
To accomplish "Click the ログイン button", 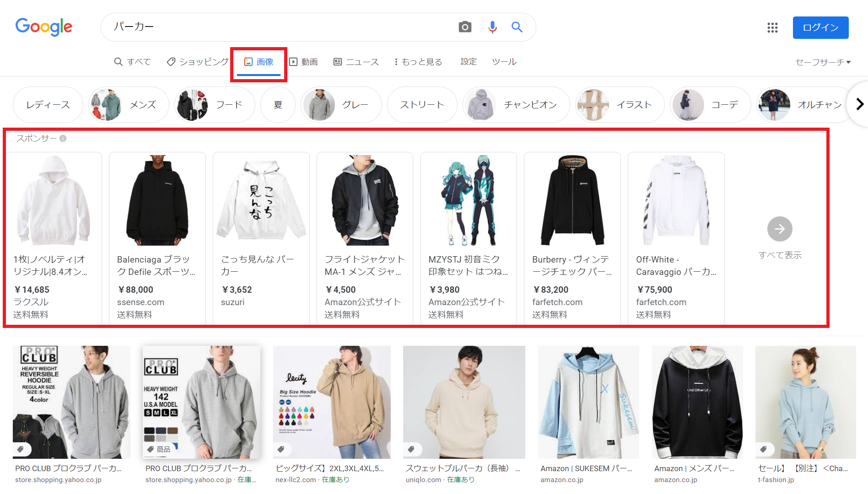I will (x=820, y=27).
